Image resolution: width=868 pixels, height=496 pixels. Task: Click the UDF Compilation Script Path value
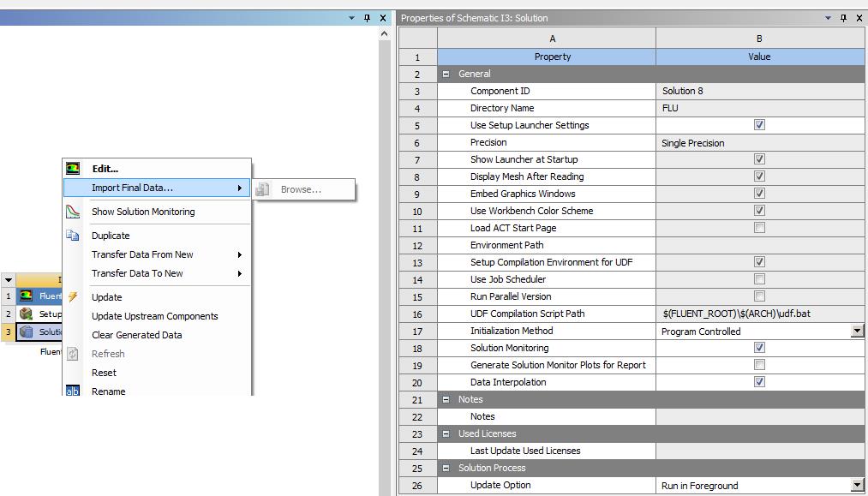761,314
